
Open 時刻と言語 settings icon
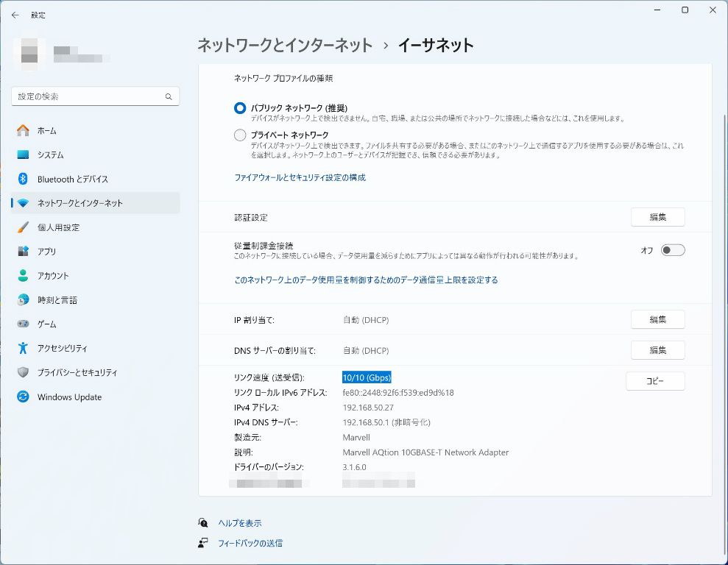click(23, 300)
